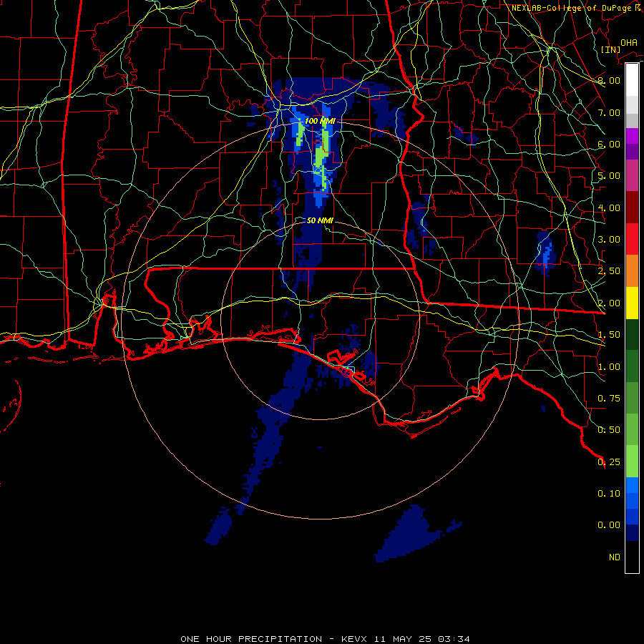Click the 8.00 legend value
The image size is (644, 644).
click(x=609, y=80)
